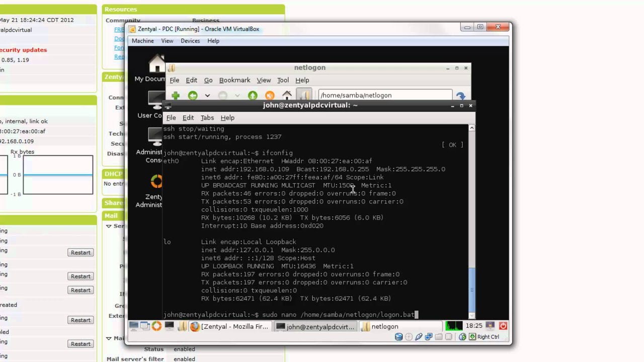Click the blue go arrow beside the path bar
The image size is (644, 362).
[x=460, y=96]
